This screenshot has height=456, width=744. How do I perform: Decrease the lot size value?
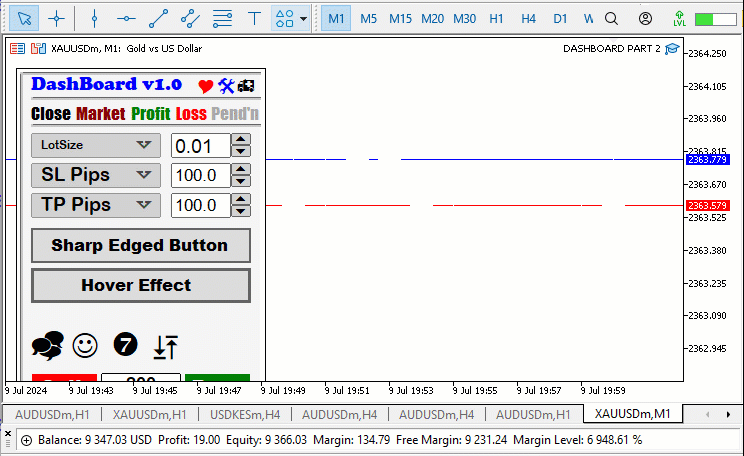coord(241,151)
